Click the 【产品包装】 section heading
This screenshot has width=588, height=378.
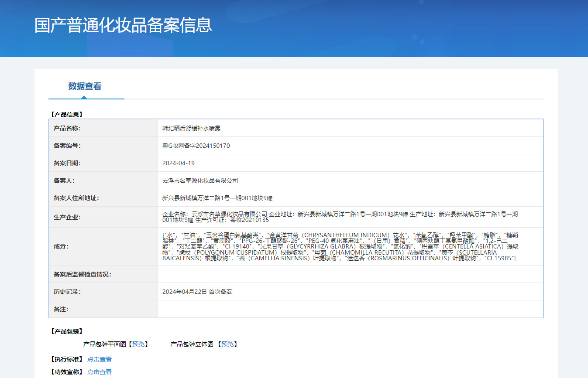point(66,331)
